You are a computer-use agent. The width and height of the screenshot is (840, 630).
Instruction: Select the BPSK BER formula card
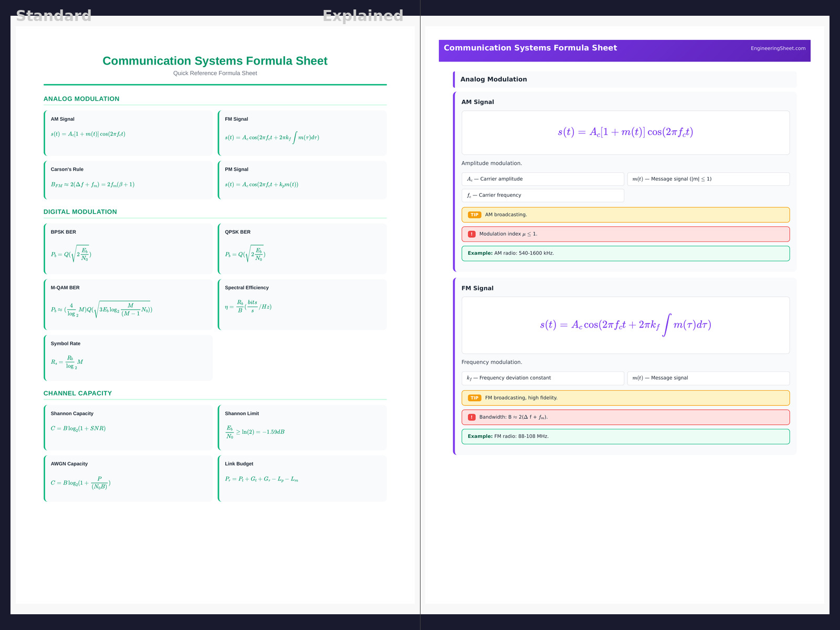129,249
